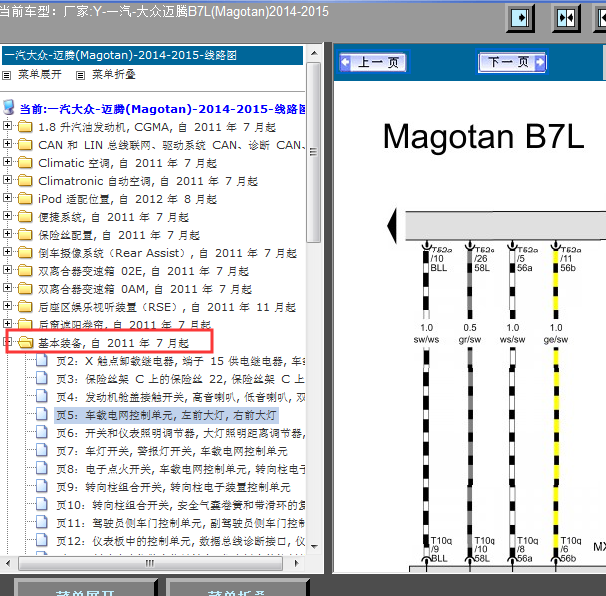Click folder icon of 倒车摄像系统
The image size is (606, 596).
tap(26, 252)
